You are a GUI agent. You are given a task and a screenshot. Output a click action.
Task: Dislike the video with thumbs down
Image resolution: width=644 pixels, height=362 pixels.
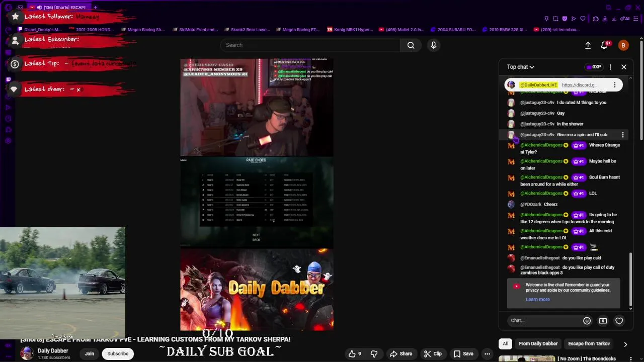pyautogui.click(x=374, y=354)
